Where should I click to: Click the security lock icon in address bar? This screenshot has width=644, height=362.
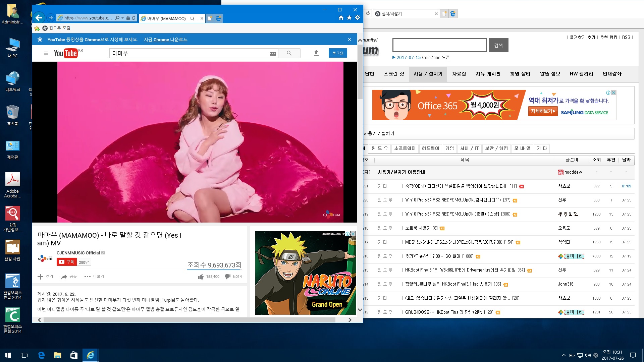(x=128, y=18)
